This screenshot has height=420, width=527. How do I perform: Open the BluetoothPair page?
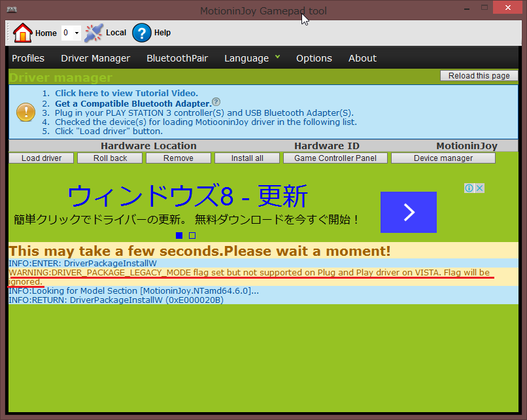click(x=177, y=58)
